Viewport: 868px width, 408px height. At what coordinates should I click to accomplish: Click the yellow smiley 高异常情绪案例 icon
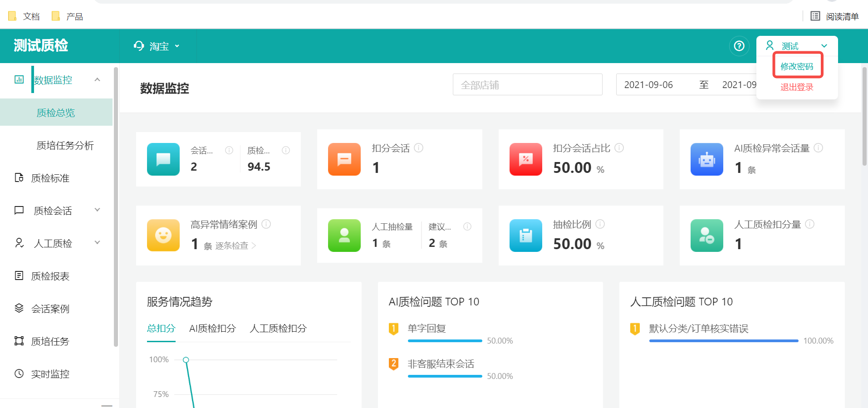click(x=163, y=236)
